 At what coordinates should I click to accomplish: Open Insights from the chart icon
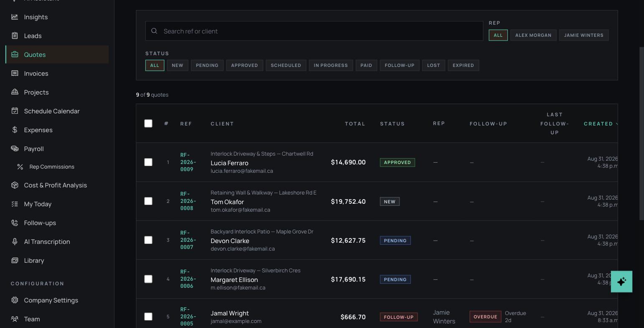click(15, 17)
